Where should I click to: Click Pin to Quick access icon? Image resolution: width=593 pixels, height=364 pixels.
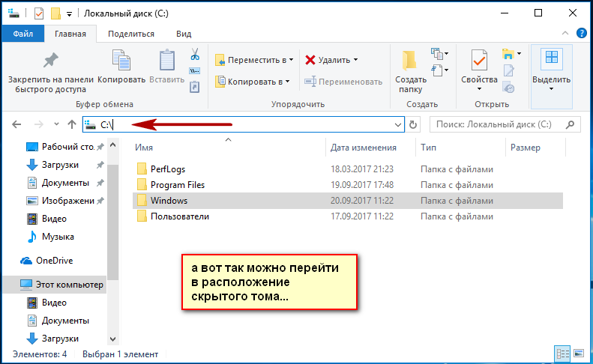pos(50,61)
